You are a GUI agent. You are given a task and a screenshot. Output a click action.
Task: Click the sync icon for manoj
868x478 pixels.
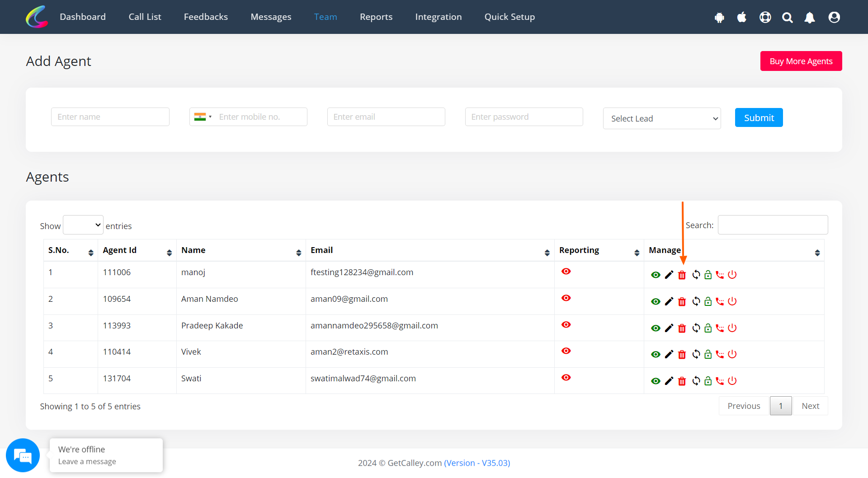tap(696, 275)
